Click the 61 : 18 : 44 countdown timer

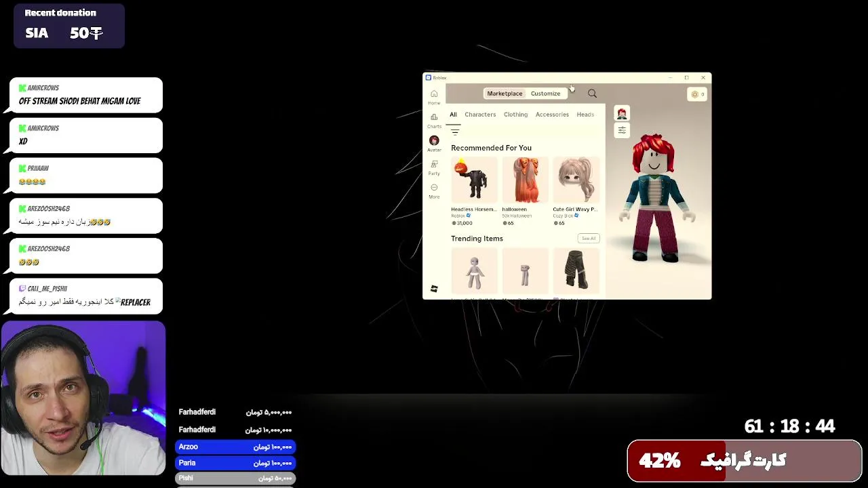789,426
